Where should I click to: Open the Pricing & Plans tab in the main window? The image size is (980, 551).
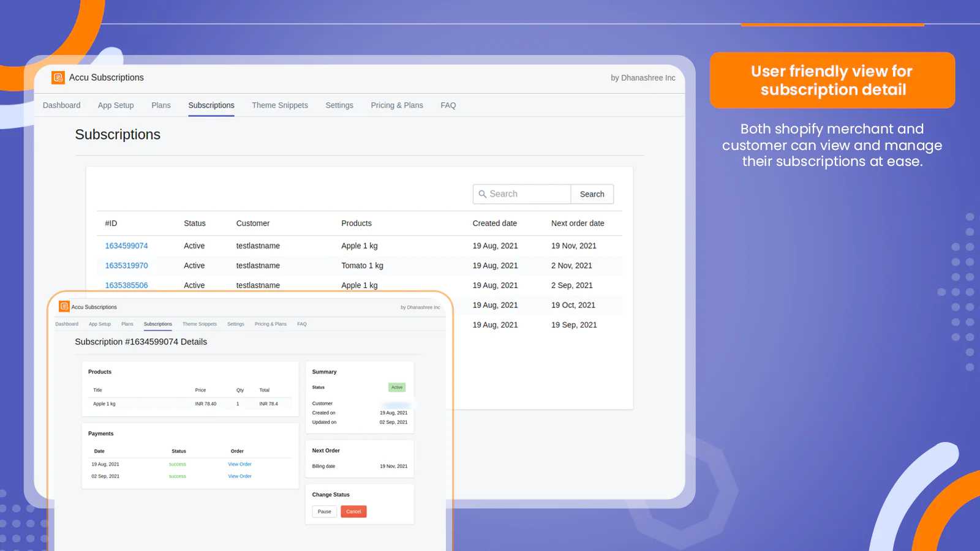pos(397,105)
